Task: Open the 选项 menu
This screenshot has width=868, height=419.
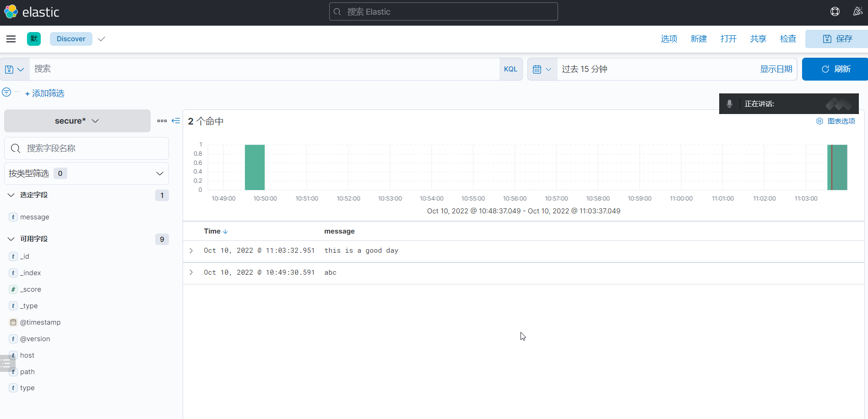Action: pos(669,39)
